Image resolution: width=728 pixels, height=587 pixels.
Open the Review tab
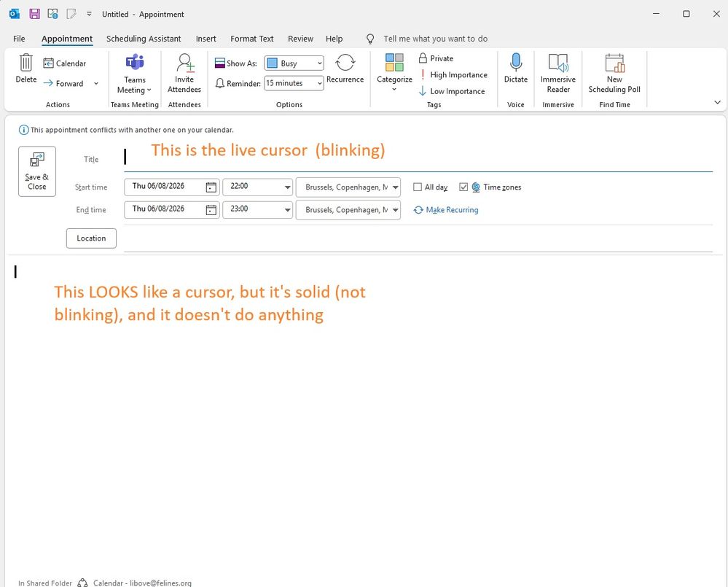coord(300,39)
